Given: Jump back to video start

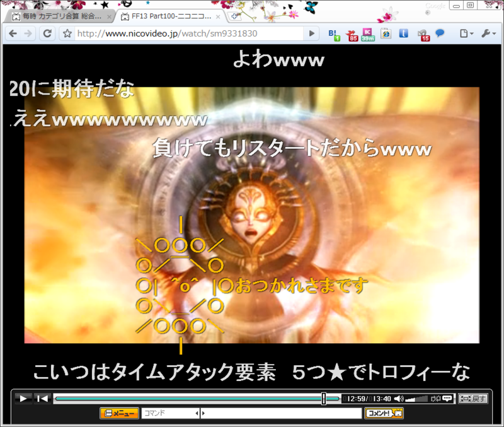Looking at the screenshot, I should 42,399.
